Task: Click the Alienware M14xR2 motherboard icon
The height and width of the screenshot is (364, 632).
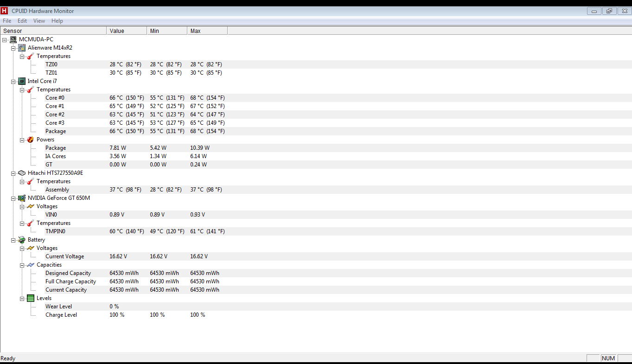Action: click(x=22, y=48)
